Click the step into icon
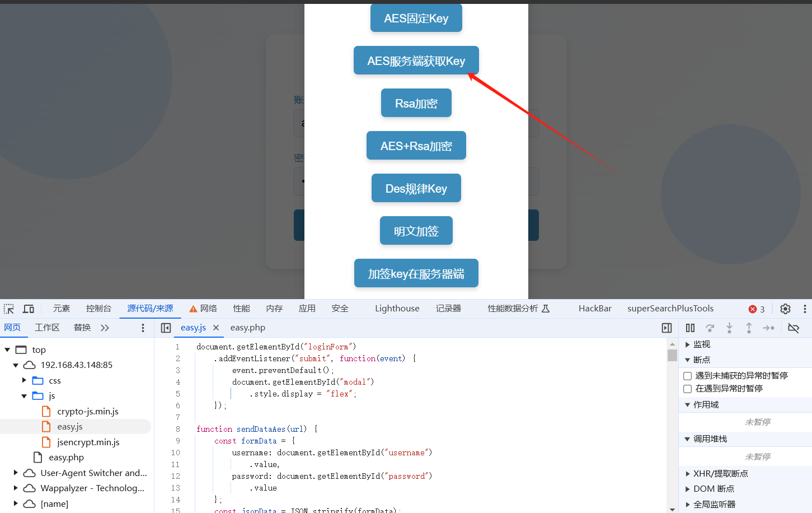This screenshot has height=513, width=812. click(729, 328)
